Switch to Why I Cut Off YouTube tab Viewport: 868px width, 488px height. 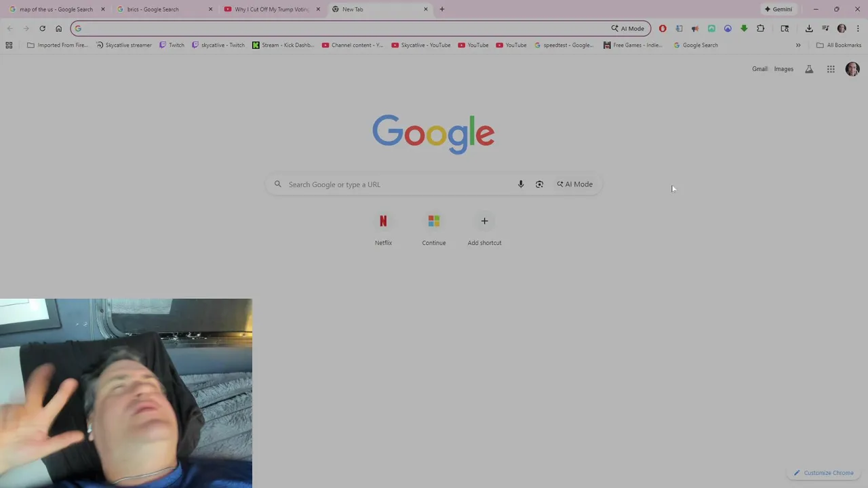(271, 9)
